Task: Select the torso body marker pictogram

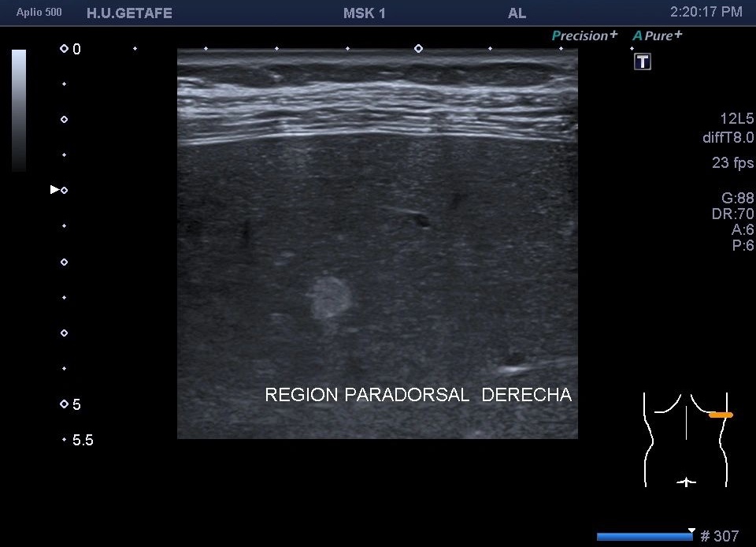Action: pos(686,439)
